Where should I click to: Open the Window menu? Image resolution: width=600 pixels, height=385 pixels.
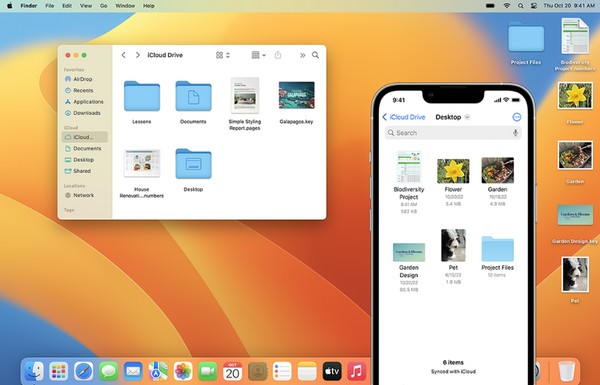125,6
